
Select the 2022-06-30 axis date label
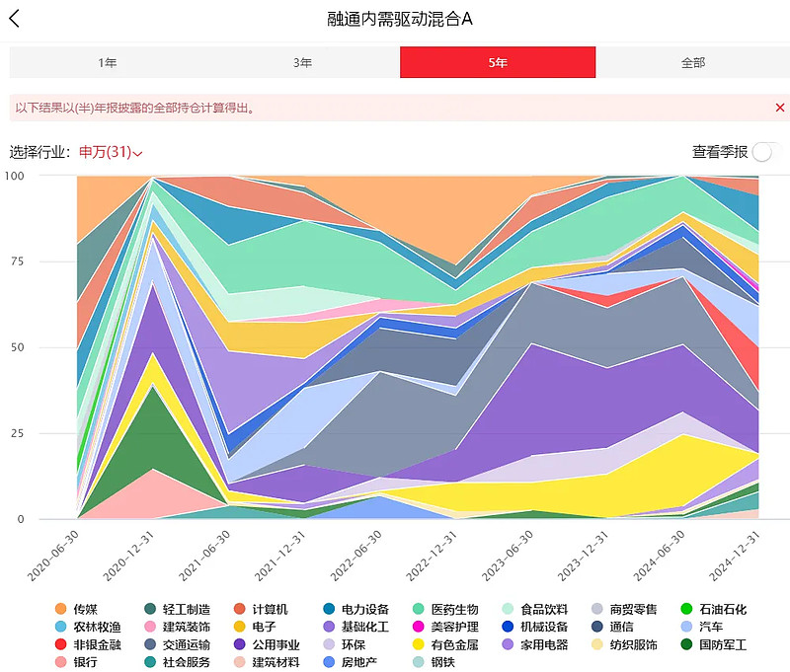355,556
